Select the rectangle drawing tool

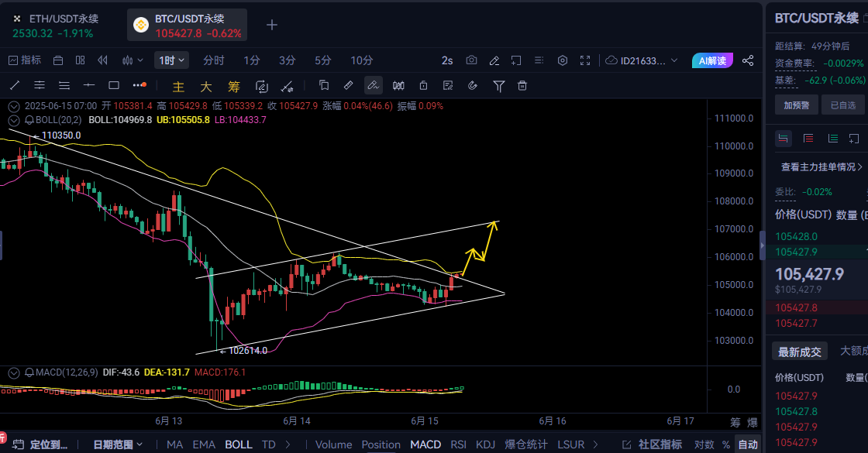(114, 85)
